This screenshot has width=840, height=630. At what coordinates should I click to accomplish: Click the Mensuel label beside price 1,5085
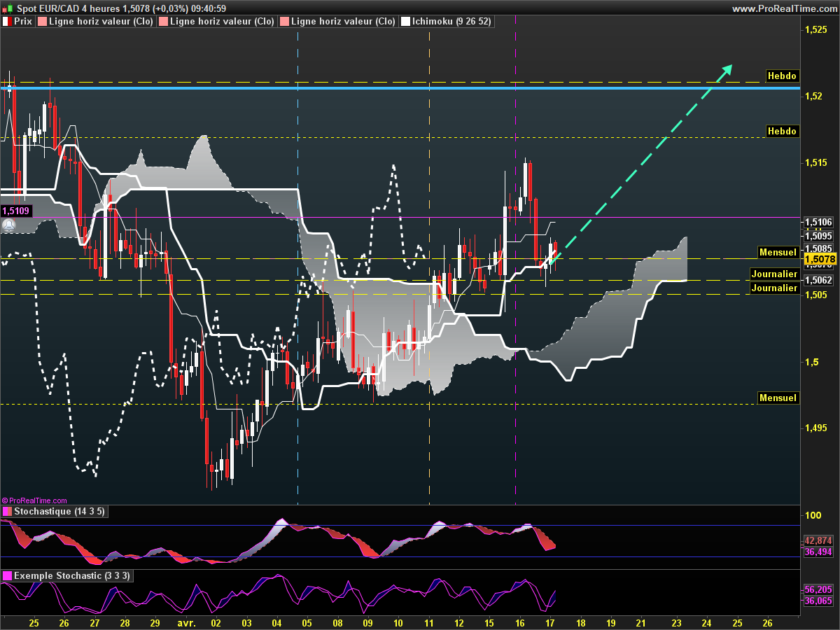778,252
